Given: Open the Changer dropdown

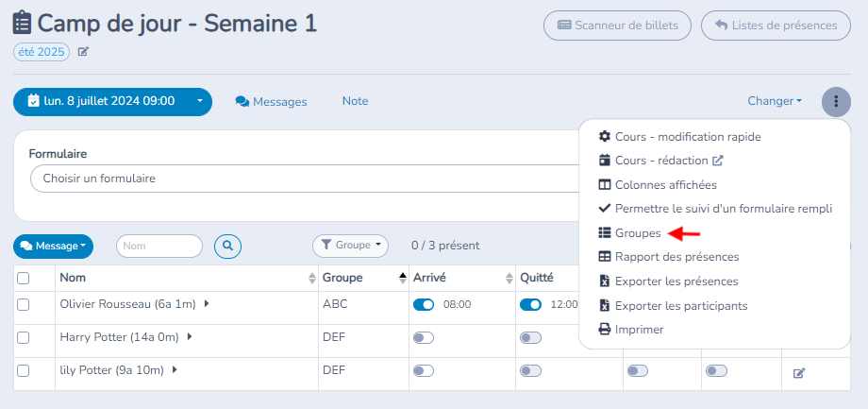Looking at the screenshot, I should [775, 101].
